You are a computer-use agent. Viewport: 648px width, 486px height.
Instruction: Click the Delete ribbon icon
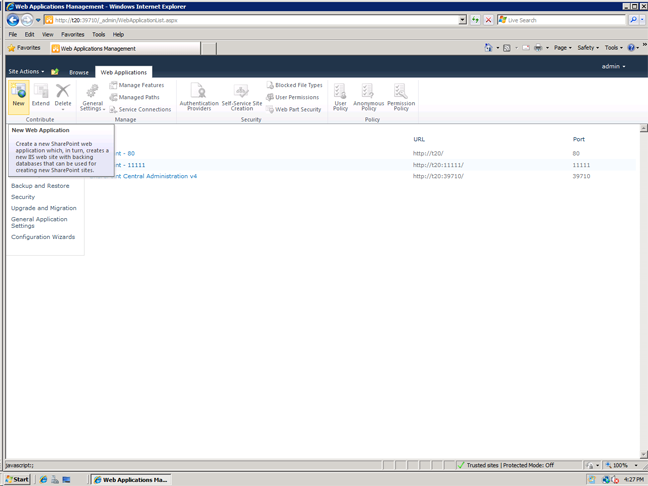pyautogui.click(x=63, y=96)
